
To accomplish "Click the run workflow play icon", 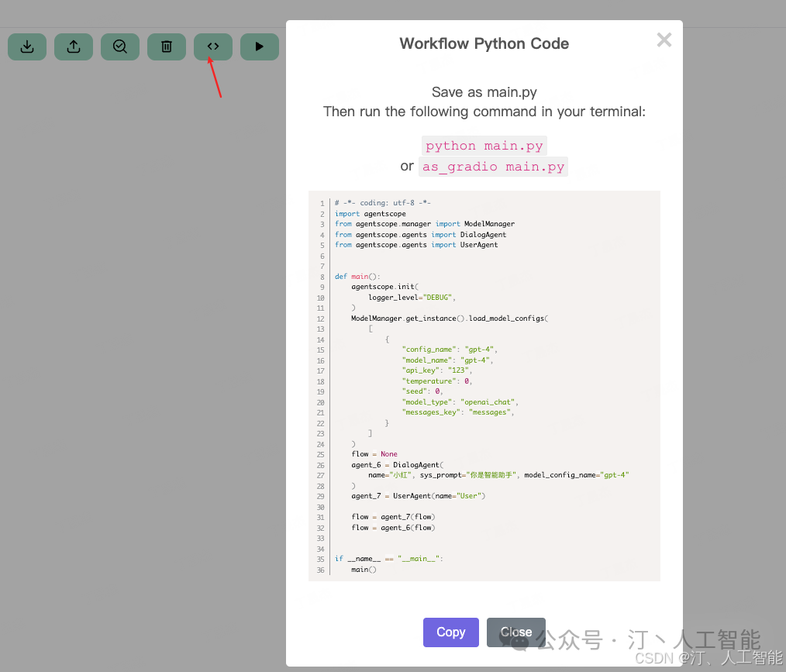I will pos(260,47).
